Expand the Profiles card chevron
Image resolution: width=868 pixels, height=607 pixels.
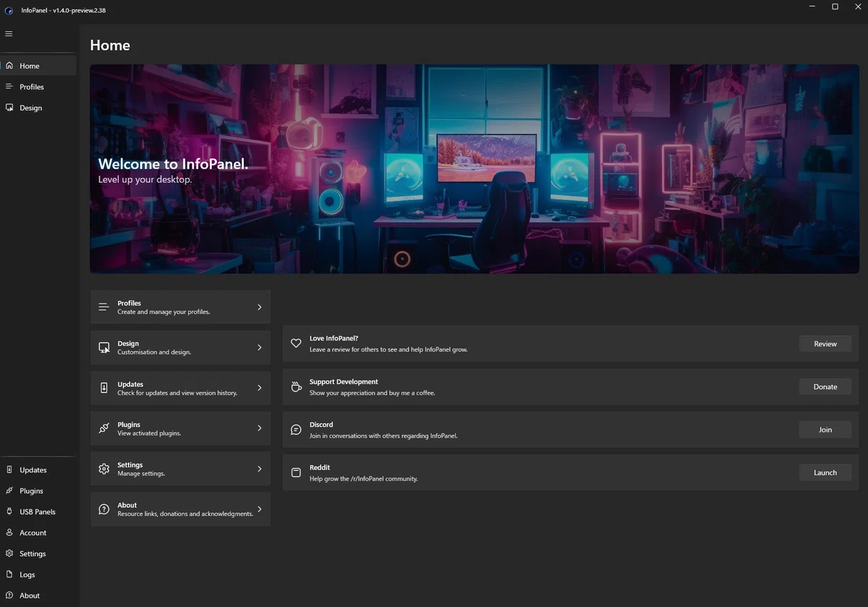(260, 307)
